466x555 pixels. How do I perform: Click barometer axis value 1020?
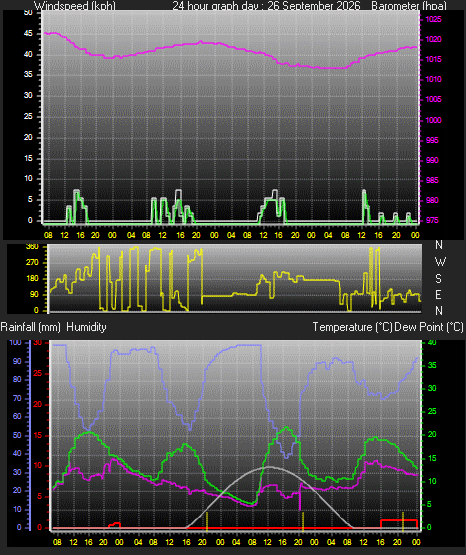click(433, 39)
